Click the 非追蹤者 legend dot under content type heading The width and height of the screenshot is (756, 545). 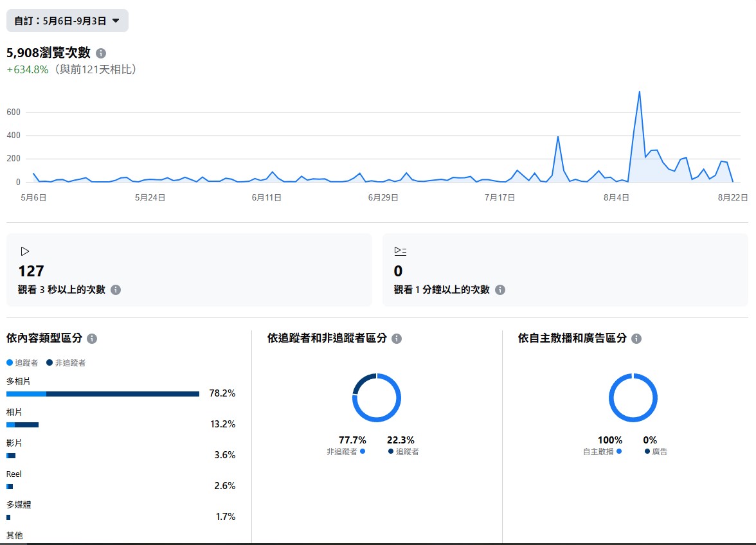(x=50, y=363)
